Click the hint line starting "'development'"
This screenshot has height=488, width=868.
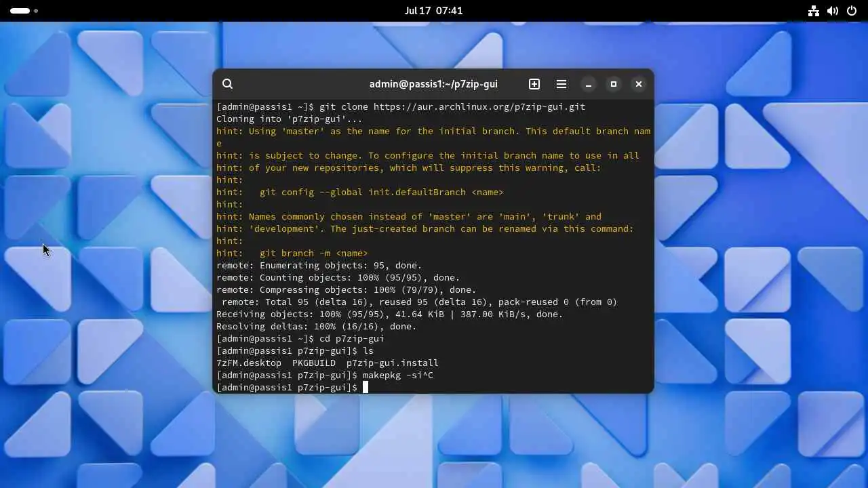[425, 229]
